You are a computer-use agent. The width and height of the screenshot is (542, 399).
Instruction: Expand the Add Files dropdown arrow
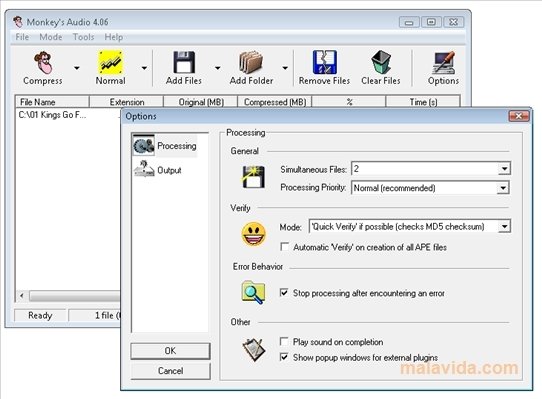(217, 68)
